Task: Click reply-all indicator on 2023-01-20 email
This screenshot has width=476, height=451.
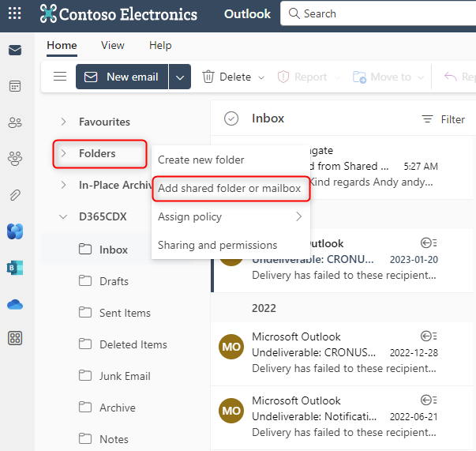Action: click(x=429, y=243)
